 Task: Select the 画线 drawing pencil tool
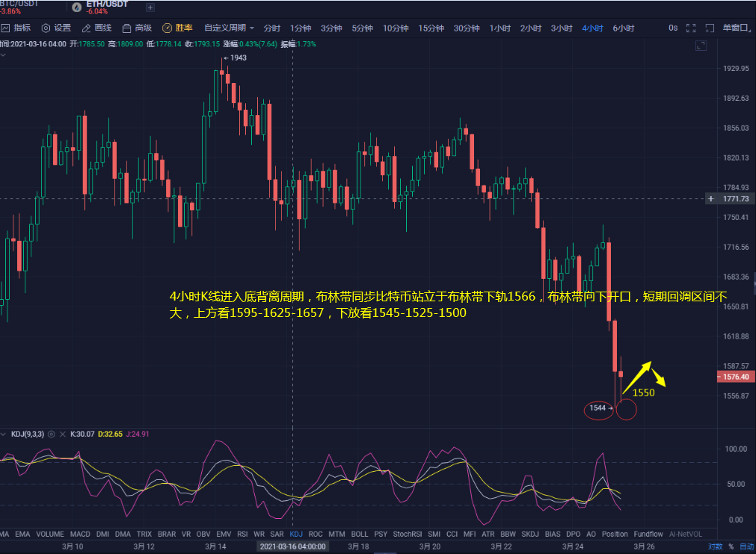(x=86, y=28)
